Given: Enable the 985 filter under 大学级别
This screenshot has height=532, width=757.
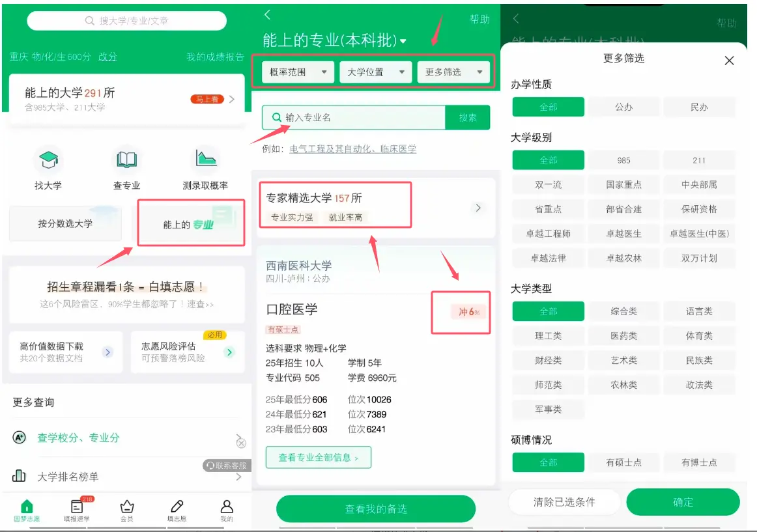Looking at the screenshot, I should 623,160.
